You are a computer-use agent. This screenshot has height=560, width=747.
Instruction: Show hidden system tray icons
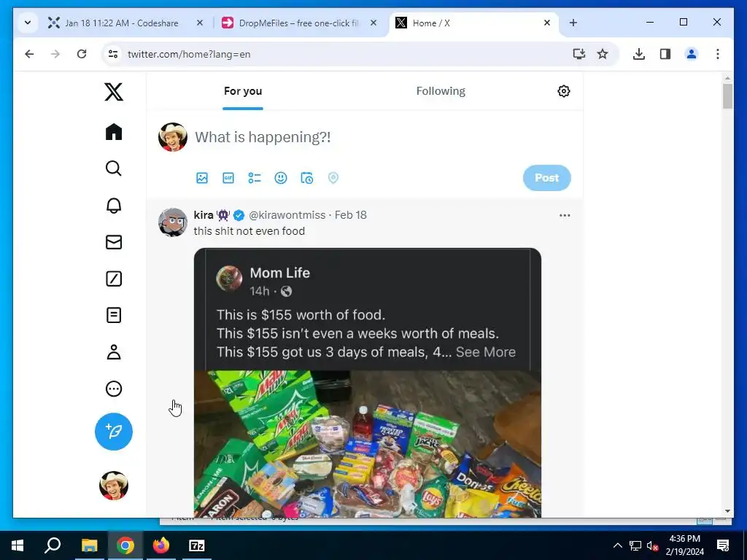click(617, 545)
